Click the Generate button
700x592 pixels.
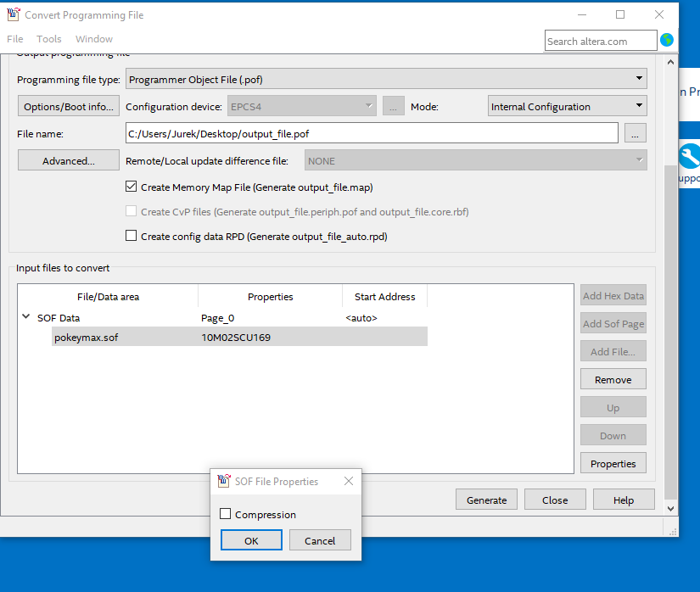tap(487, 500)
